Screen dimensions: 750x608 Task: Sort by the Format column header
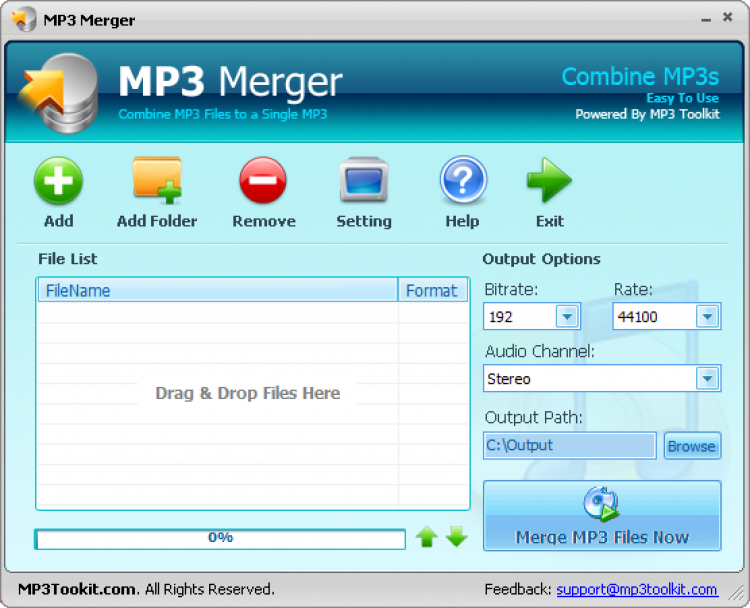click(432, 290)
